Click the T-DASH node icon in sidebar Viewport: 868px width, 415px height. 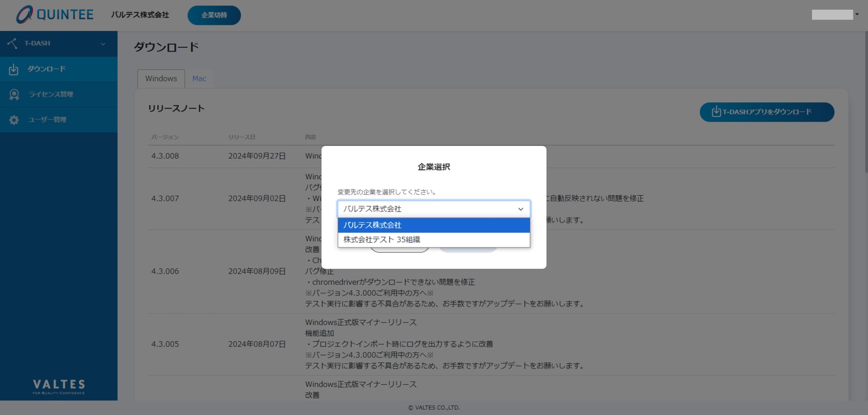13,43
